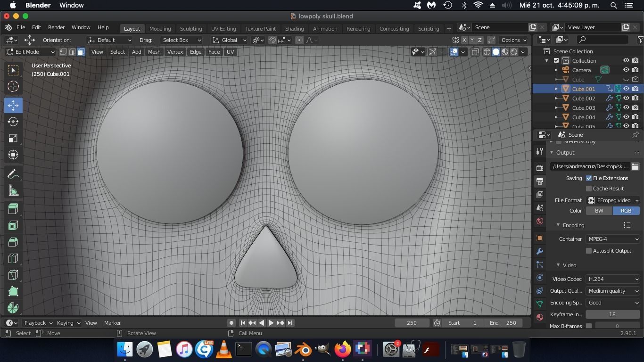Open Finder from the Dock
The image size is (644, 362).
pyautogui.click(x=125, y=349)
